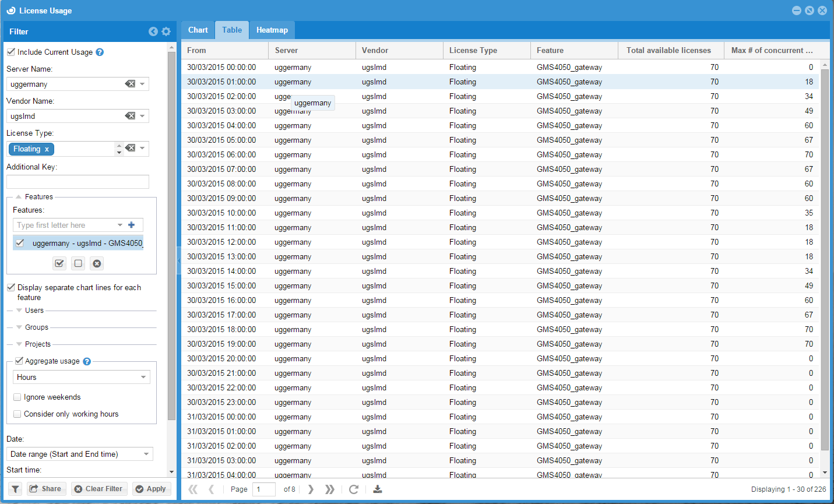Download table data with the export icon
This screenshot has width=834, height=504.
pyautogui.click(x=378, y=489)
